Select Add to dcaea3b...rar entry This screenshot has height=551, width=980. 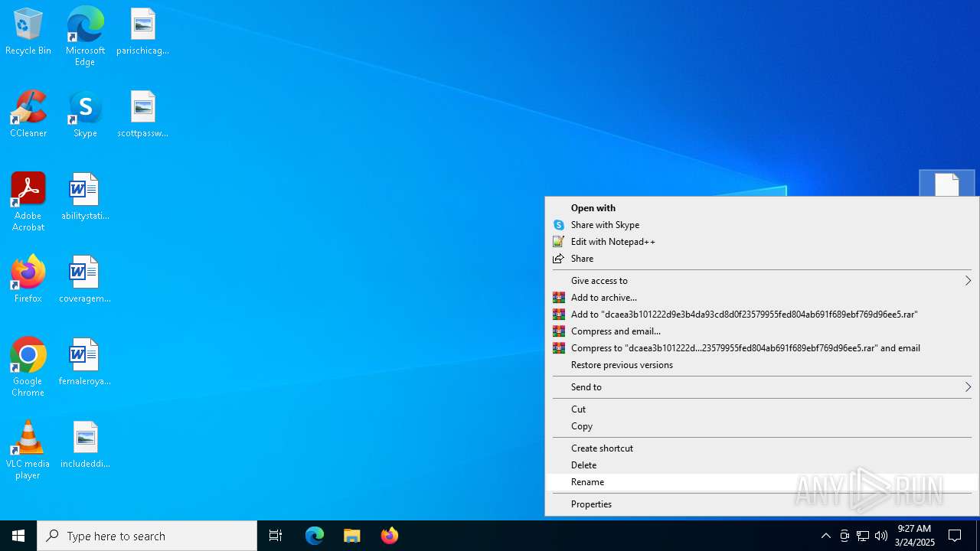(762, 315)
